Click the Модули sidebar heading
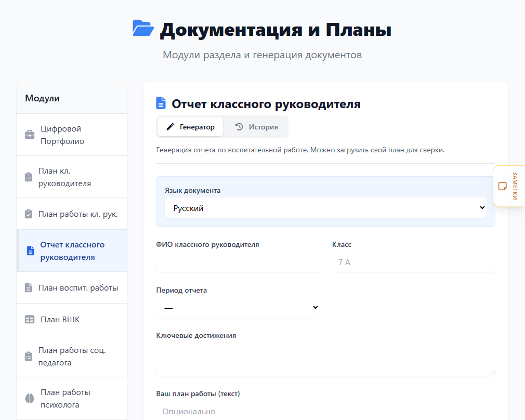525x420 pixels. coord(42,98)
